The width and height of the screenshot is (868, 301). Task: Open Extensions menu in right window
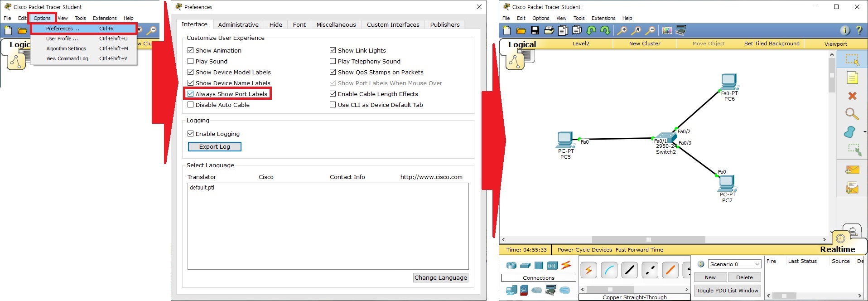[603, 18]
